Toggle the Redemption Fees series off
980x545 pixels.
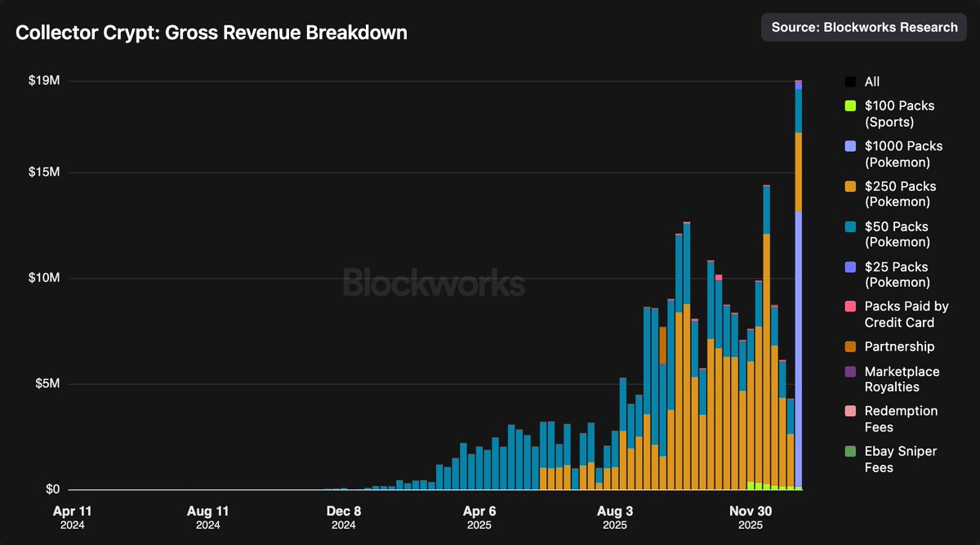tap(851, 410)
